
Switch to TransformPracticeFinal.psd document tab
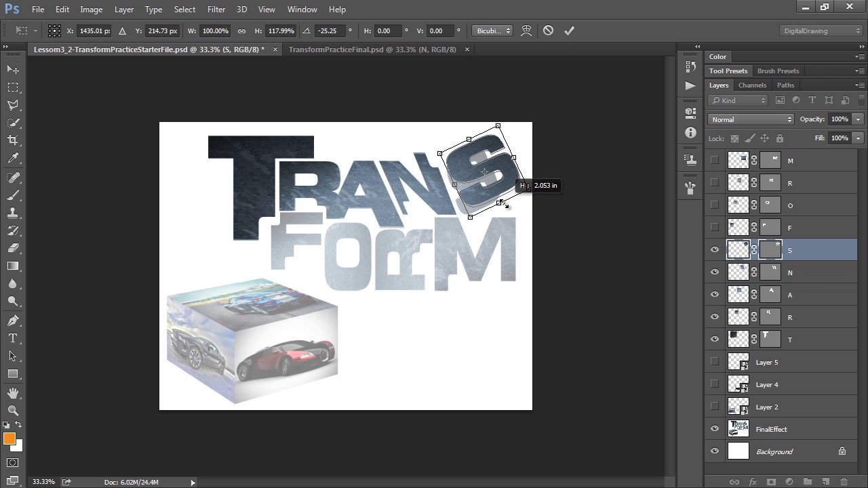(372, 49)
